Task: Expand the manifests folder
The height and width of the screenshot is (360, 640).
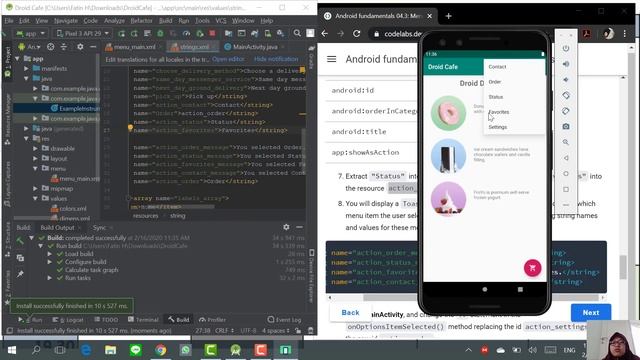Action: (27, 69)
